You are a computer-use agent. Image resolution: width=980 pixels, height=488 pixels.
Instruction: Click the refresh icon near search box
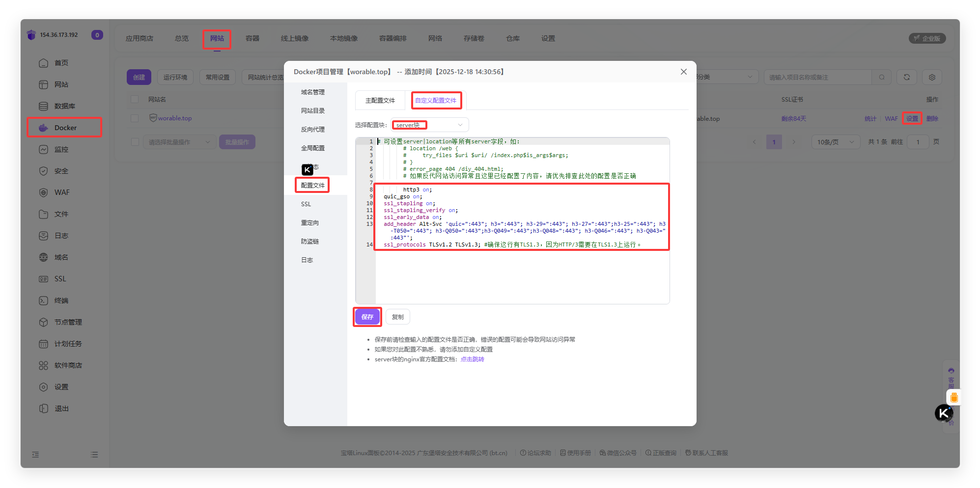point(906,77)
